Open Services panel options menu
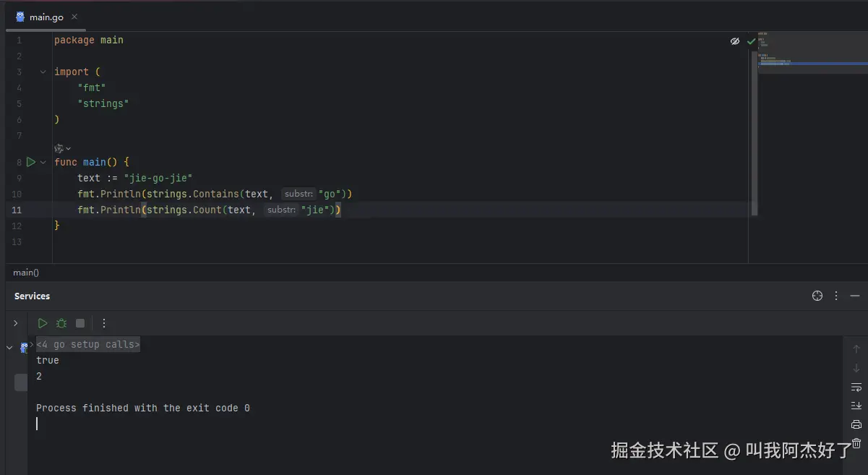Screen dimensions: 868x475 point(836,296)
